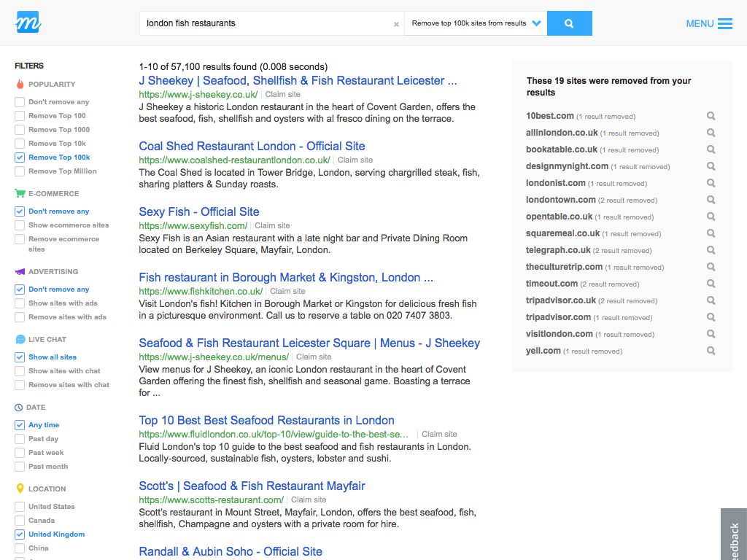This screenshot has height=560, width=747.
Task: Click magnifier icon next to yell.com
Action: coord(711,351)
